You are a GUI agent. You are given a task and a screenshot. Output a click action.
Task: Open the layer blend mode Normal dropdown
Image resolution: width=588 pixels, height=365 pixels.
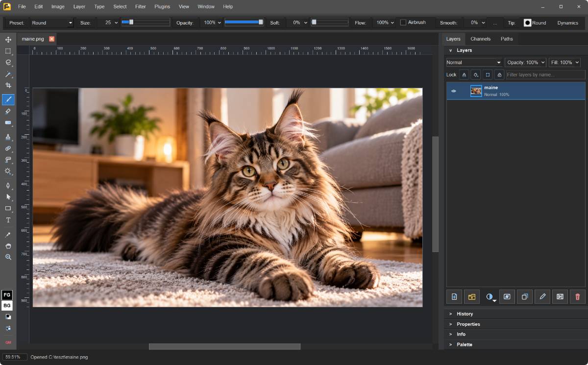474,62
